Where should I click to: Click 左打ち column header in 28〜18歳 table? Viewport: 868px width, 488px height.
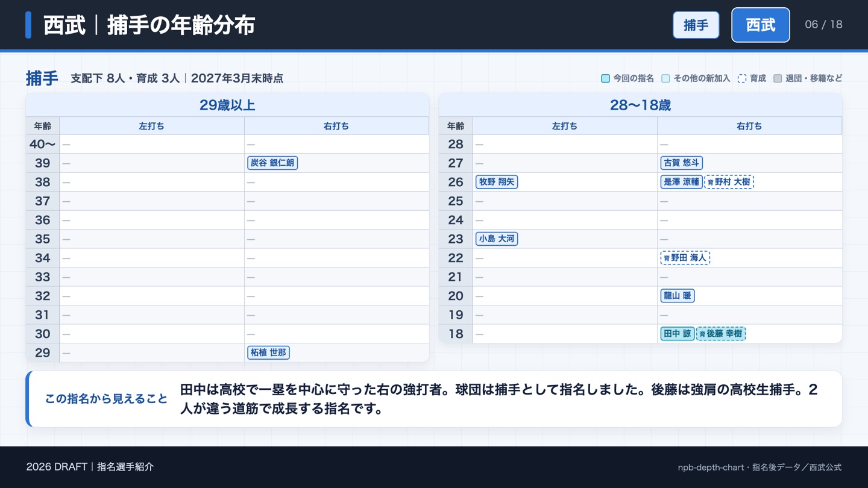565,126
